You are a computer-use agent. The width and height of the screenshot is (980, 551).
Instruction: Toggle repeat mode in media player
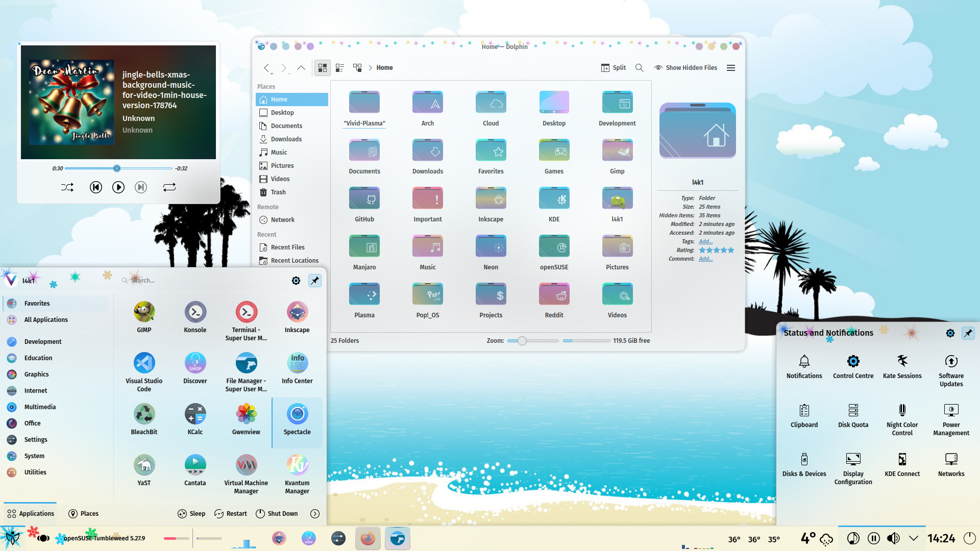point(169,187)
